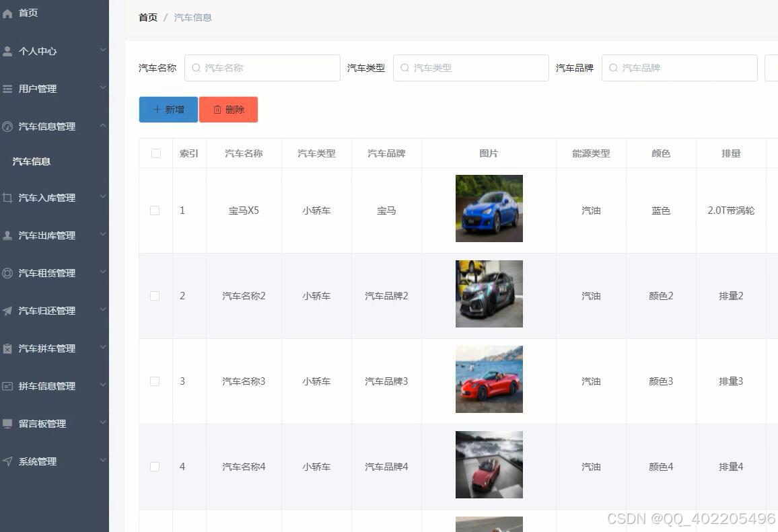This screenshot has width=778, height=532.
Task: Select the checkbox for row 汽车名称2
Action: [x=155, y=296]
